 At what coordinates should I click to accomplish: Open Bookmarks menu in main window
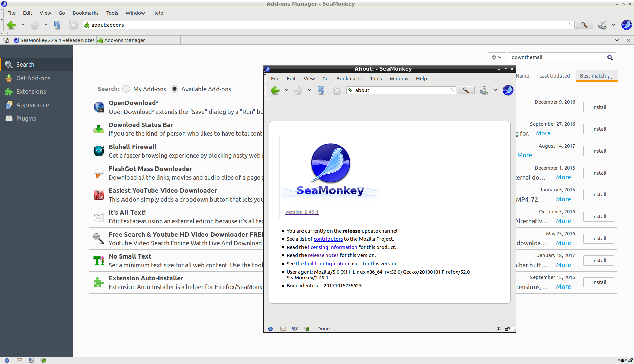pos(85,13)
